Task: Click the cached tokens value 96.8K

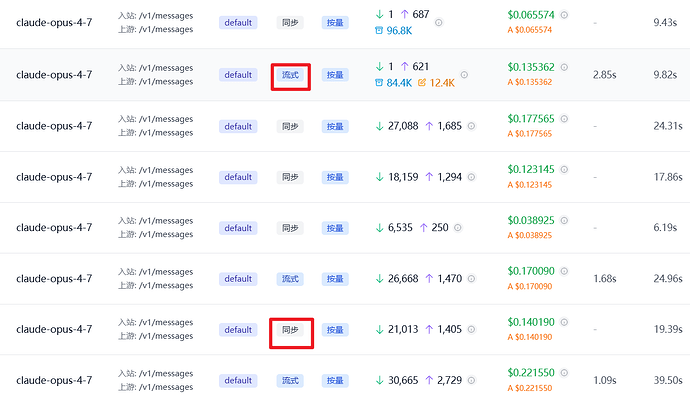Action: [x=399, y=31]
